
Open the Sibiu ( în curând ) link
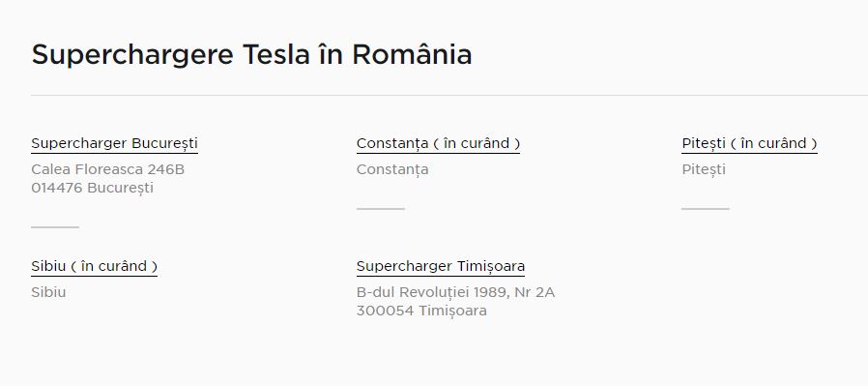94,266
